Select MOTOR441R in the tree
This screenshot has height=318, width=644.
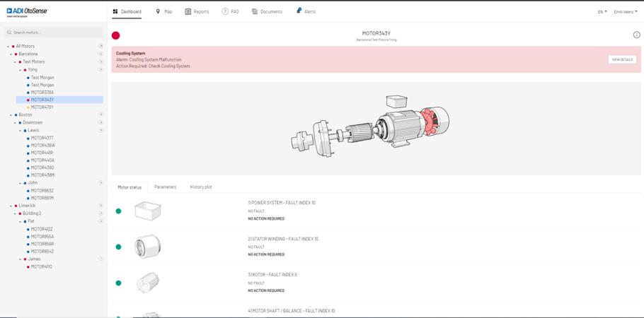(x=42, y=153)
